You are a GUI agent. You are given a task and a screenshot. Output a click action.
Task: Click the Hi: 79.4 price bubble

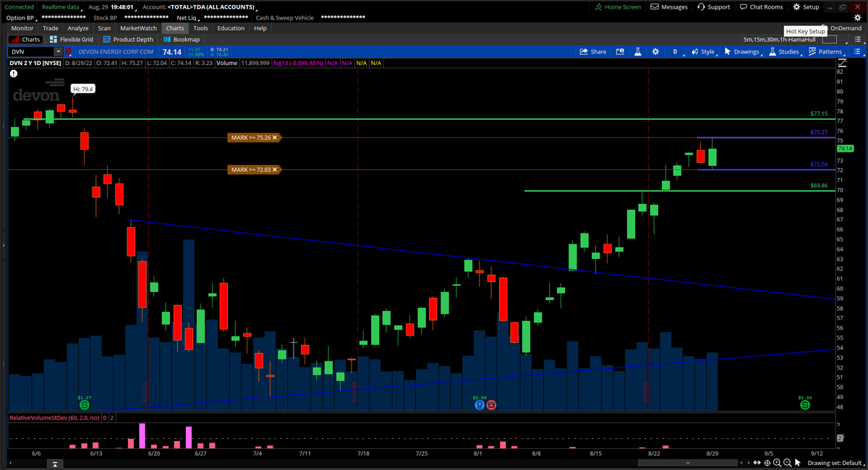pos(83,89)
